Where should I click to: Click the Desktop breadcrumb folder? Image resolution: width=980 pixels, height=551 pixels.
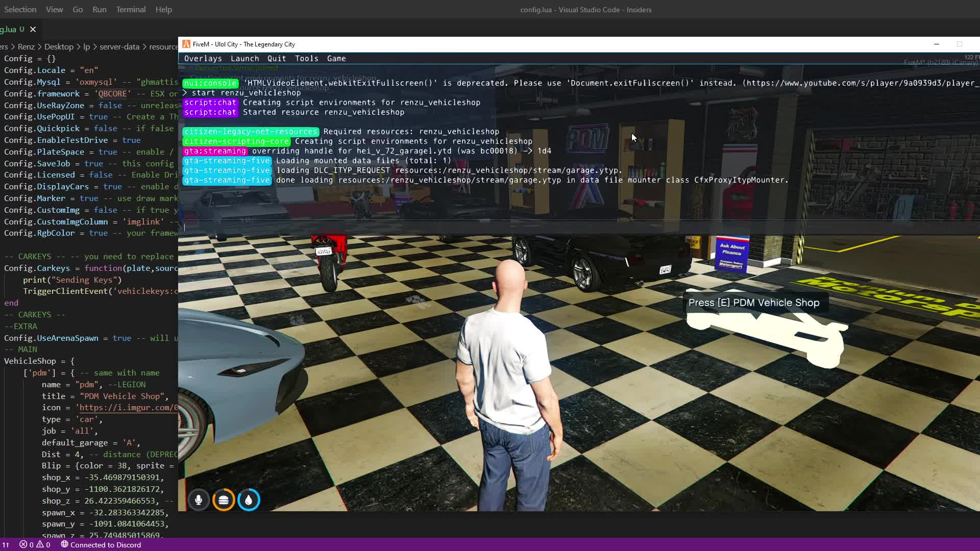tap(59, 47)
